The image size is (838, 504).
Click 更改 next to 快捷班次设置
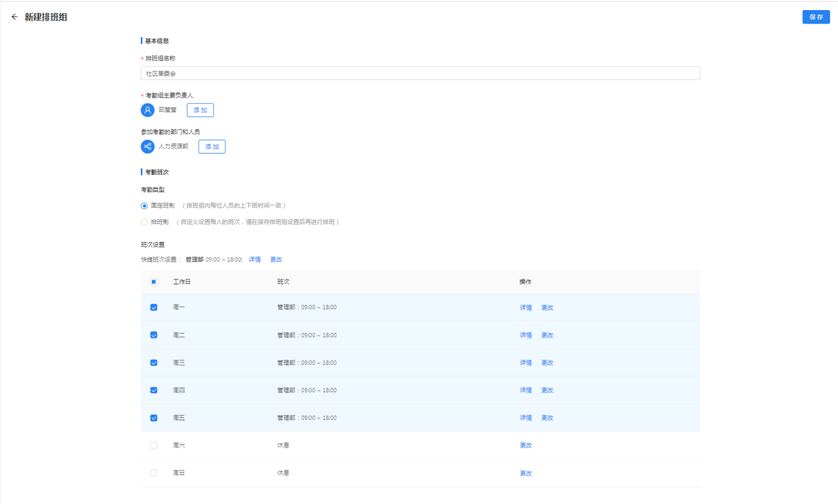[276, 259]
